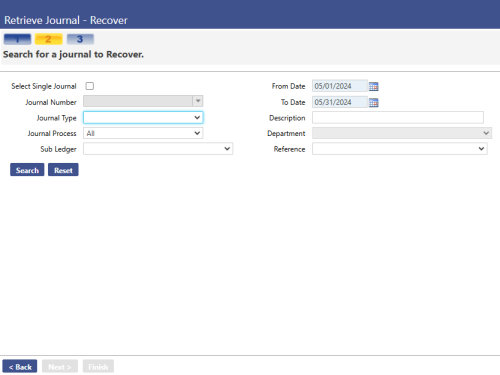The width and height of the screenshot is (500, 375).
Task: Check the Select Single Journal checkbox
Action: tap(90, 86)
